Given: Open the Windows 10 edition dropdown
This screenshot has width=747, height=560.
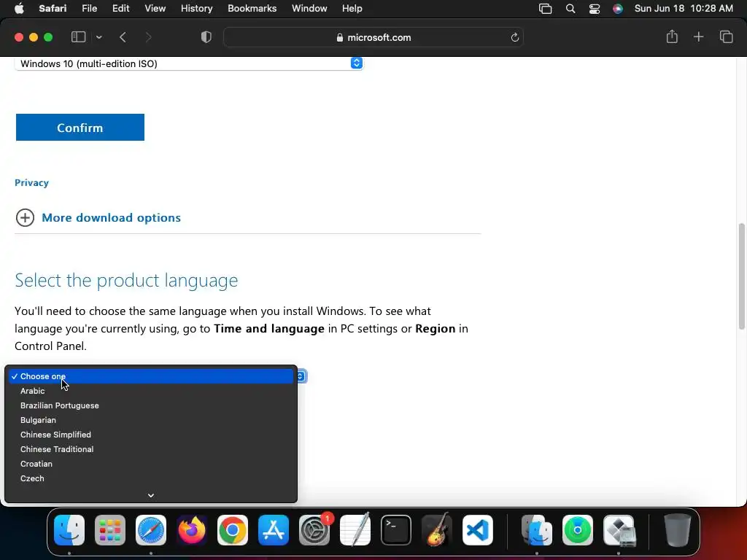Looking at the screenshot, I should click(189, 63).
